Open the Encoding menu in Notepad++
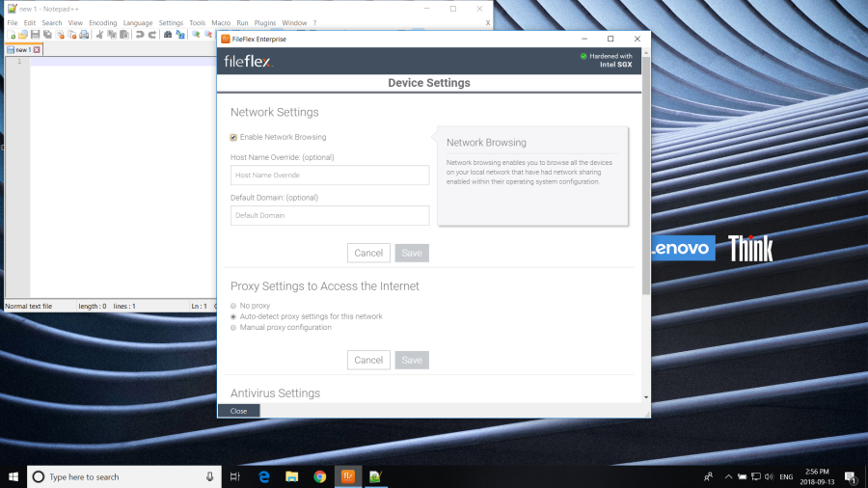 click(103, 23)
